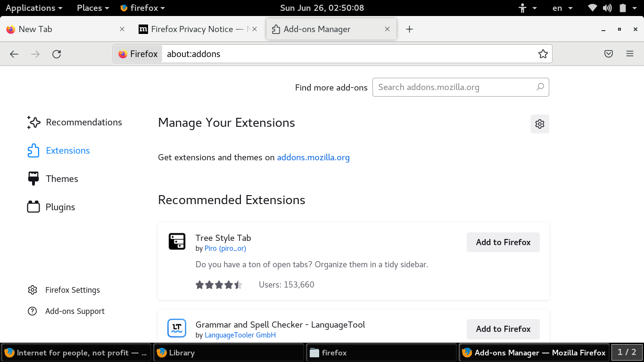The image size is (644, 362).
Task: Open the en keyboard language dropdown
Action: [562, 8]
